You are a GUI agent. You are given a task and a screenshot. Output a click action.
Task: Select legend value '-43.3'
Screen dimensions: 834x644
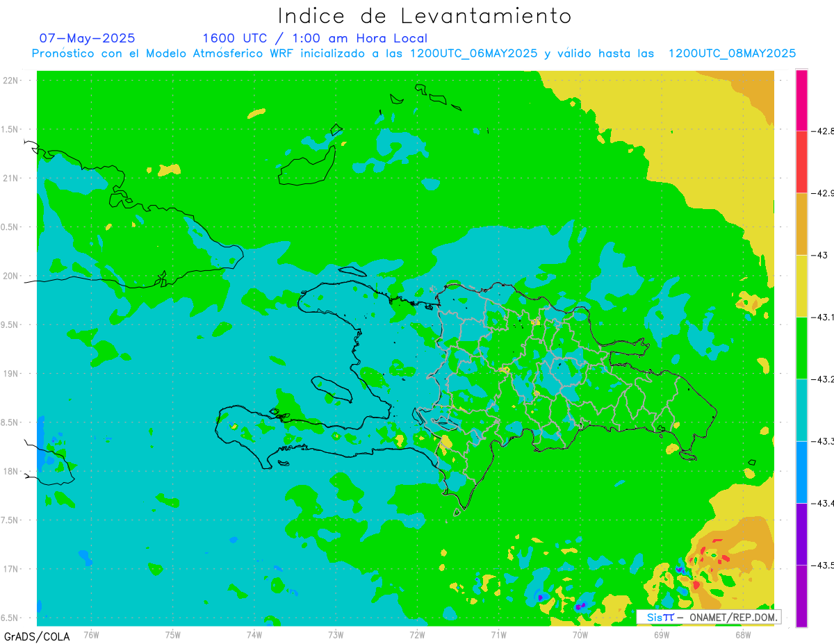[824, 441]
